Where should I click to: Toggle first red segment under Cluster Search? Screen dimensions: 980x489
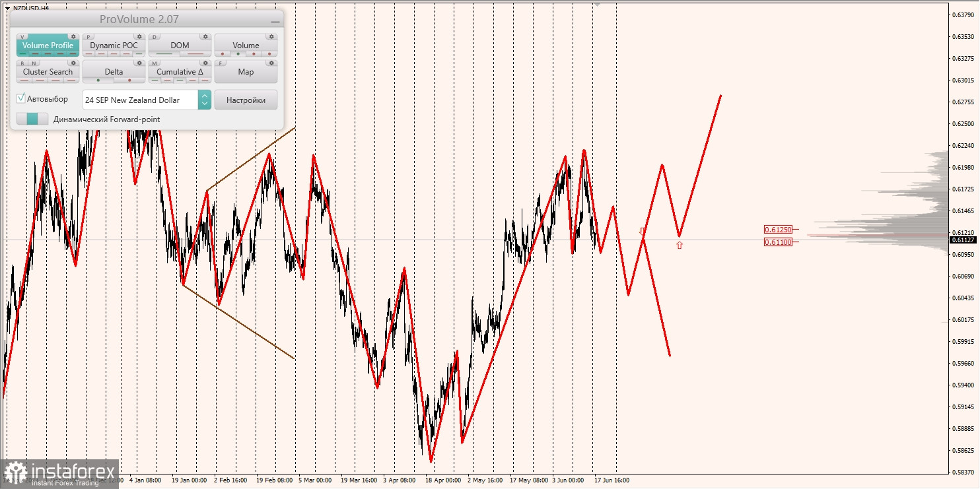tap(24, 80)
